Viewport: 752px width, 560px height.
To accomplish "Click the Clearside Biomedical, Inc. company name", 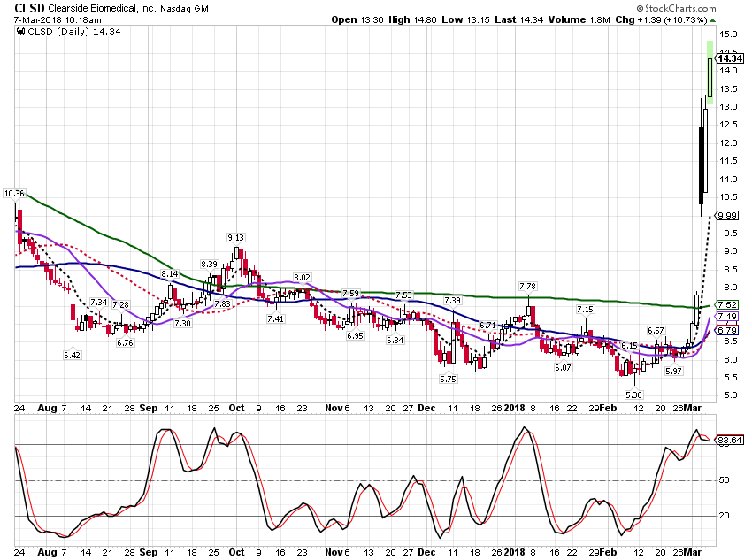I will 102,8.
